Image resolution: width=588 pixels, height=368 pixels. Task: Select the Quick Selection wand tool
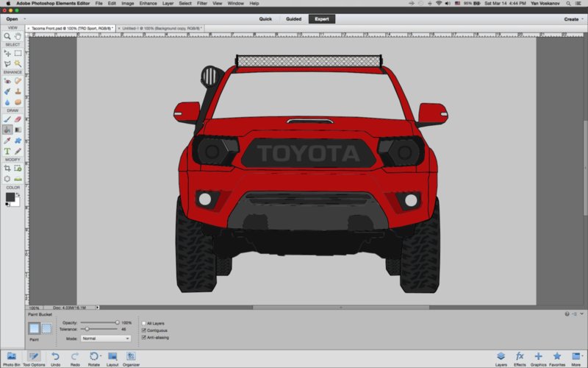pos(18,64)
